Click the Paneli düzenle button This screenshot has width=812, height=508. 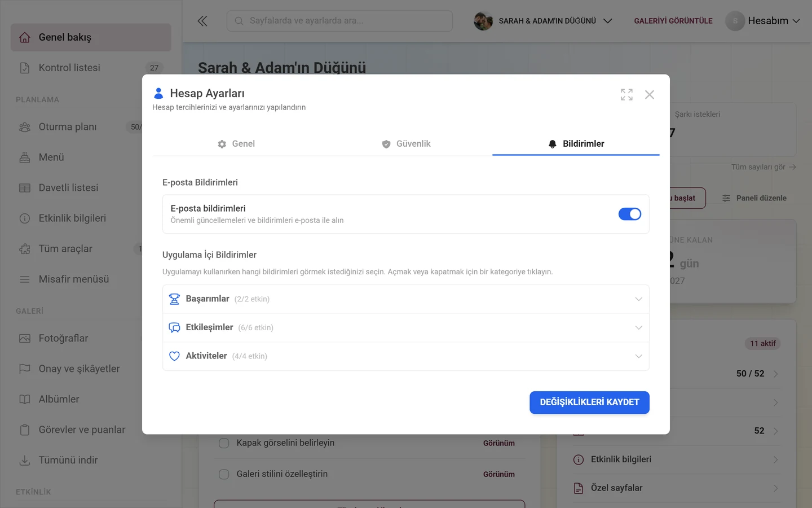(x=754, y=198)
